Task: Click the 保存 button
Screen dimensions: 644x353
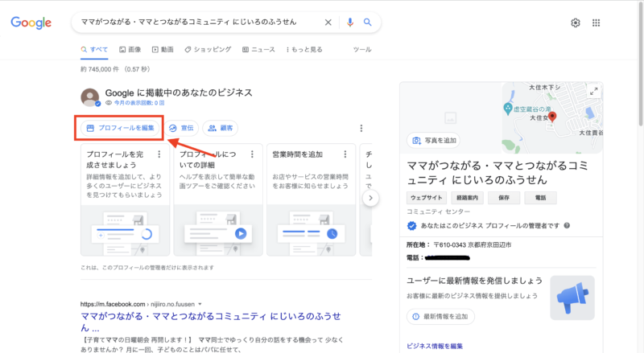Action: click(504, 198)
